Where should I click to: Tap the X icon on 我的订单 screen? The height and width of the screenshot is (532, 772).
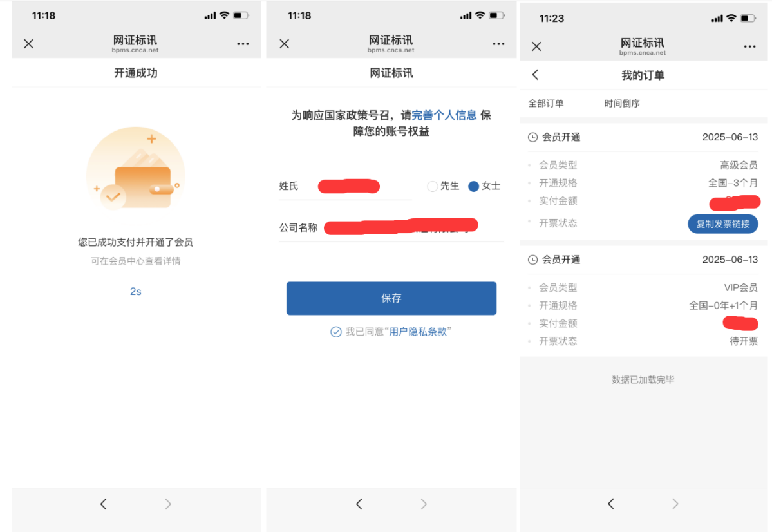tap(536, 46)
